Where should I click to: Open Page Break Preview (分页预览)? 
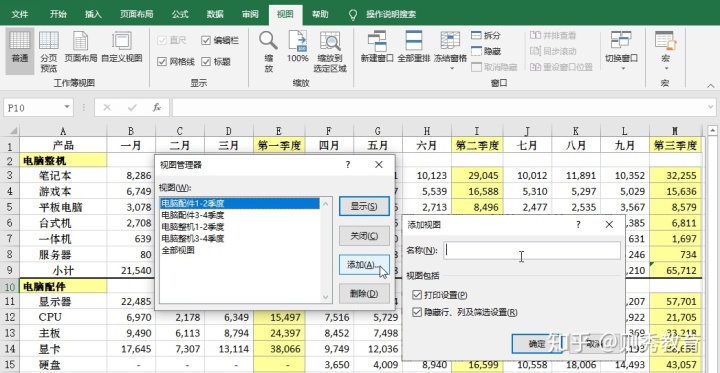[49, 51]
